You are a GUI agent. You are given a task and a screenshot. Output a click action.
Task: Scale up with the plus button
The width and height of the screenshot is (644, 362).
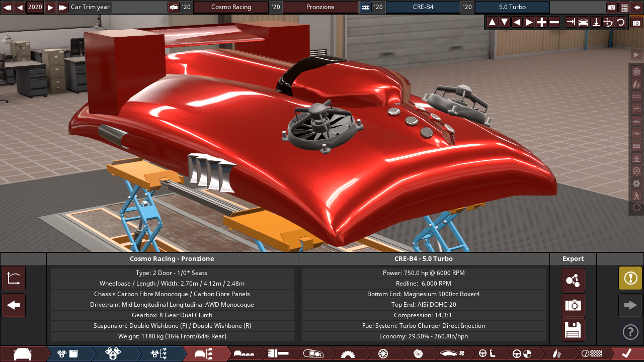point(542,22)
